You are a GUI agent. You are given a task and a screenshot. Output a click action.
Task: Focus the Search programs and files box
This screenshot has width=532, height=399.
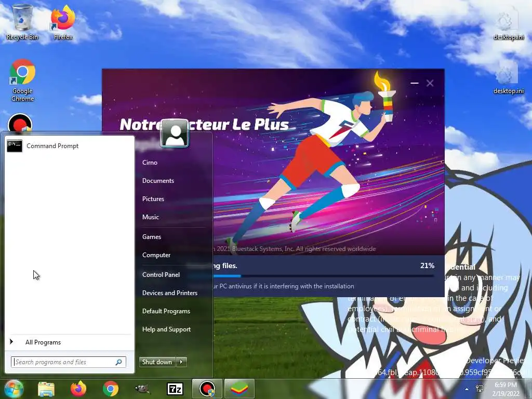pos(69,362)
